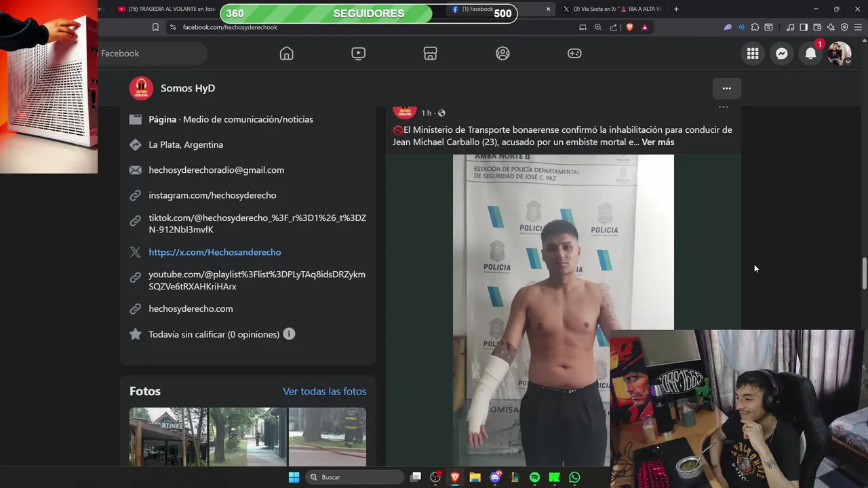Open Brave Shields lion icon

point(629,27)
